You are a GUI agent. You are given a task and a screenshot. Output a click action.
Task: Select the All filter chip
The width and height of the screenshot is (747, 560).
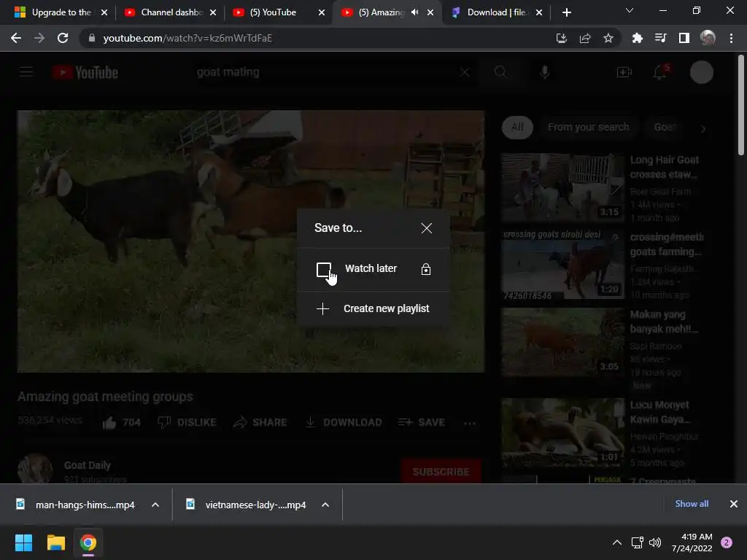point(517,127)
